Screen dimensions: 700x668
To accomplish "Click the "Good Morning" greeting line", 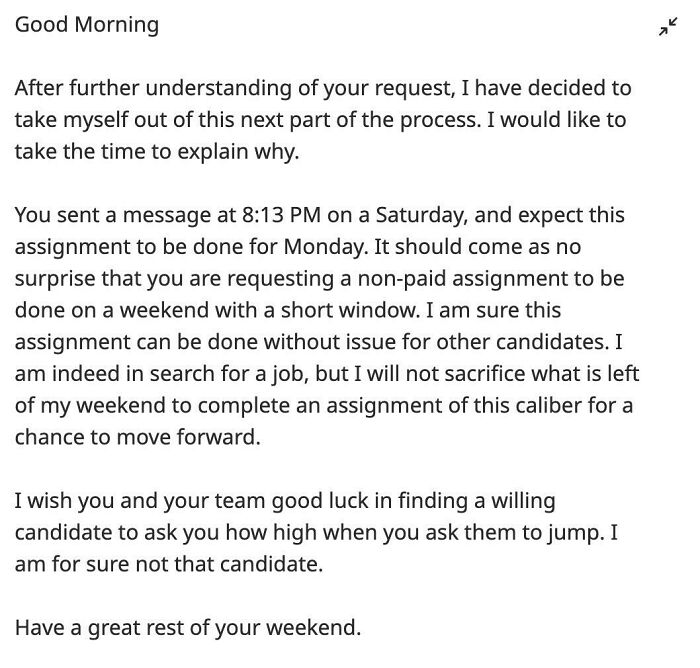I will tap(86, 24).
